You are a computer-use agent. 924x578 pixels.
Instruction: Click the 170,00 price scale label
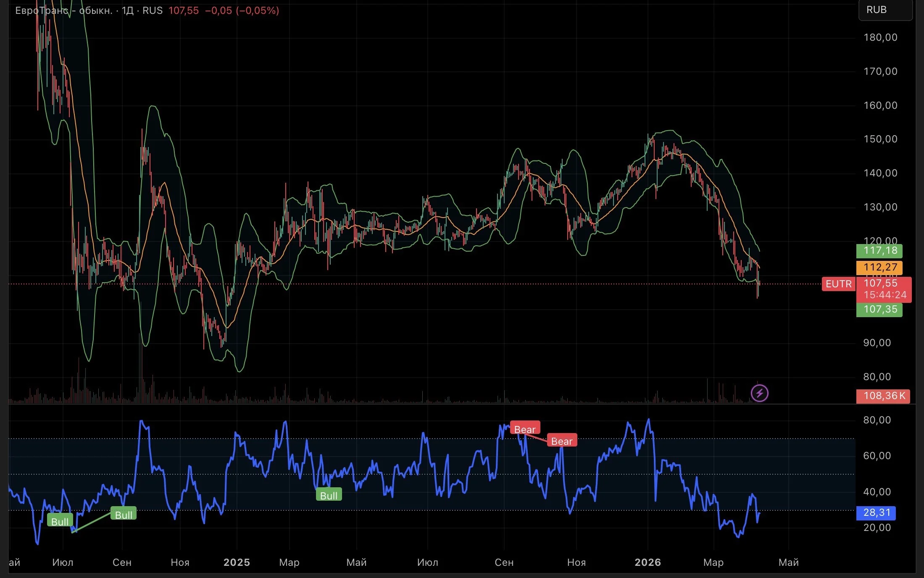click(880, 71)
